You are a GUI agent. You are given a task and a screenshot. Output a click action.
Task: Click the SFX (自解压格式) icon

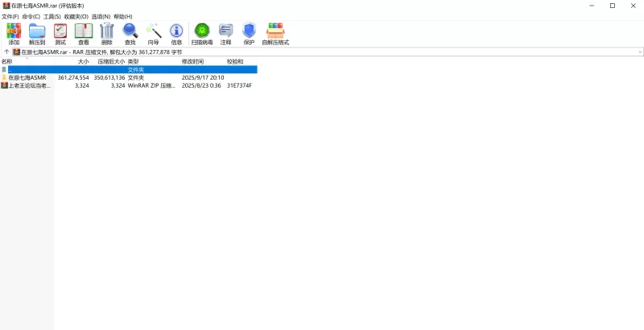(275, 34)
